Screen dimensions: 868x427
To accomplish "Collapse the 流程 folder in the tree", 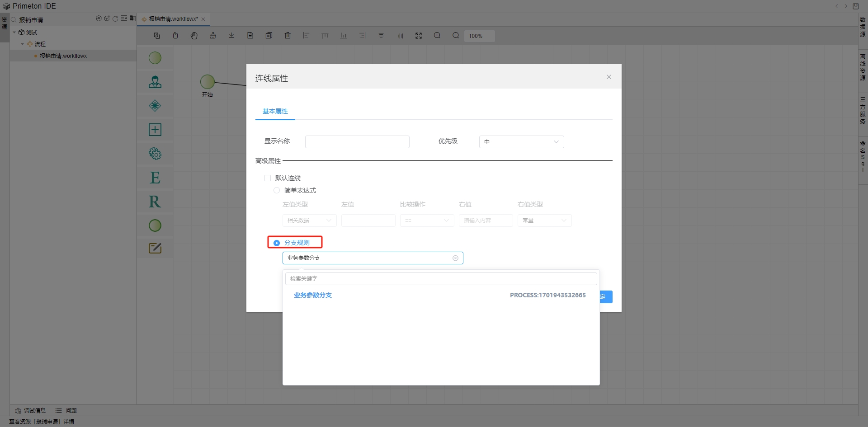I will [23, 44].
